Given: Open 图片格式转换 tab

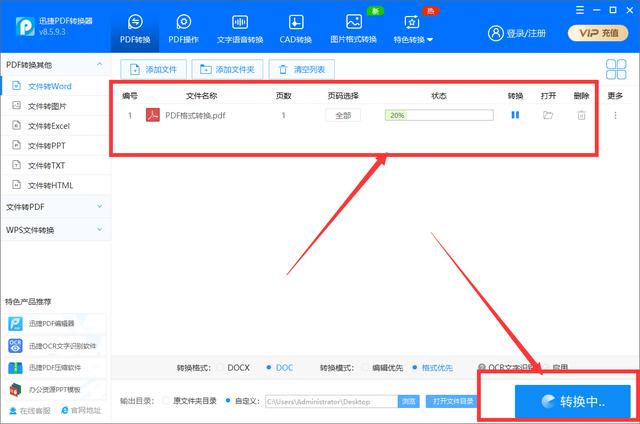Looking at the screenshot, I should point(353,29).
